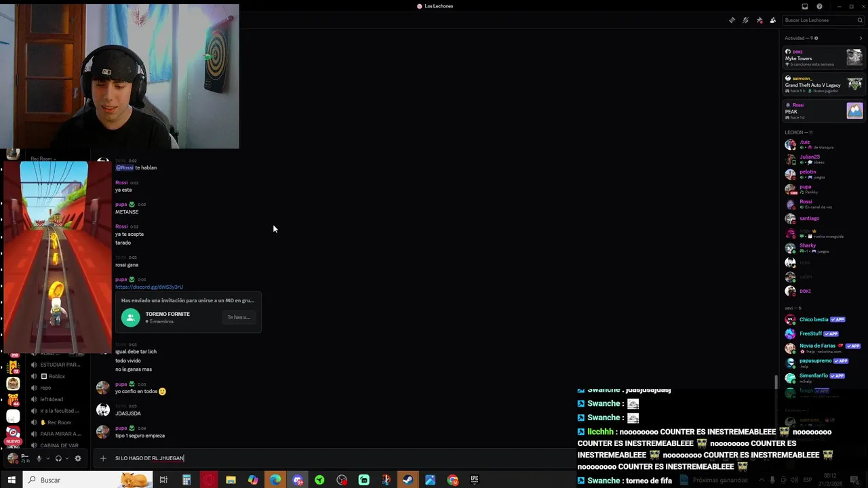Join the CABINA DE VAR voice channel
The height and width of the screenshot is (488, 868).
57,445
